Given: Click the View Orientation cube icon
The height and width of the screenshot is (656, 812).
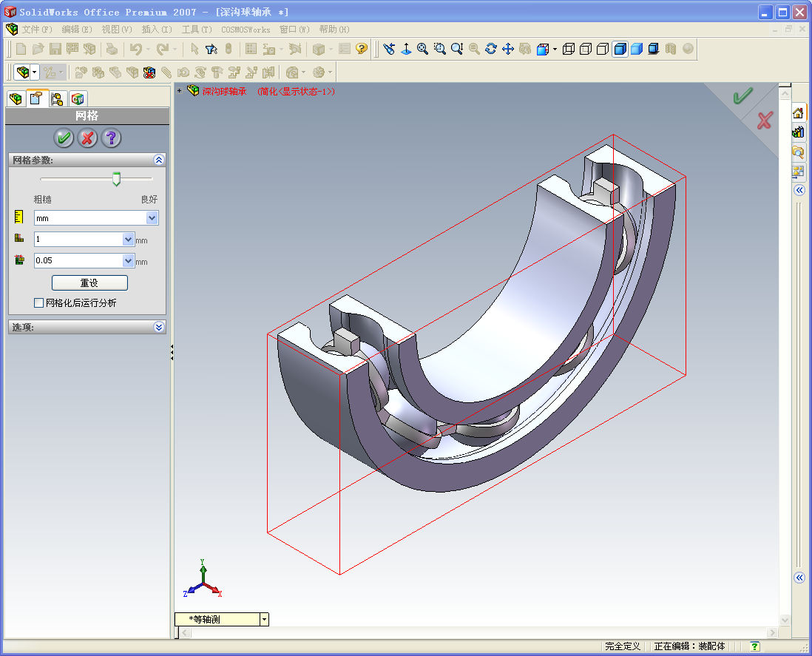Looking at the screenshot, I should click(542, 50).
